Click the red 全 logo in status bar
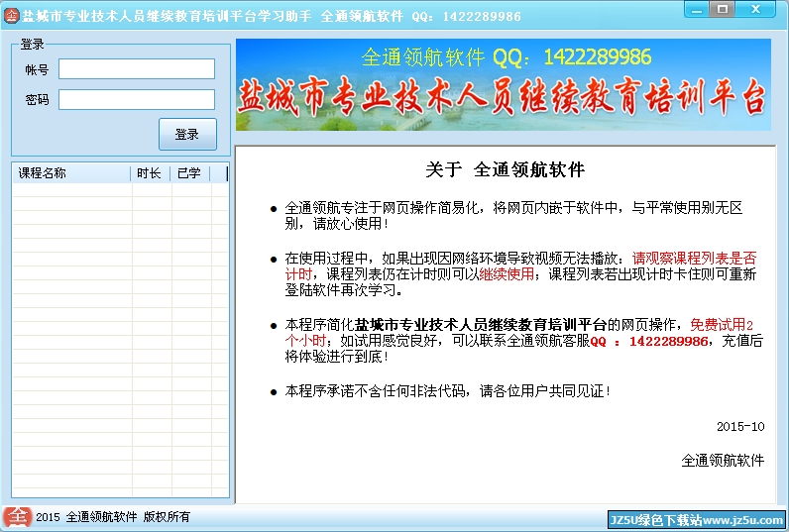This screenshot has width=789, height=532. [x=17, y=516]
